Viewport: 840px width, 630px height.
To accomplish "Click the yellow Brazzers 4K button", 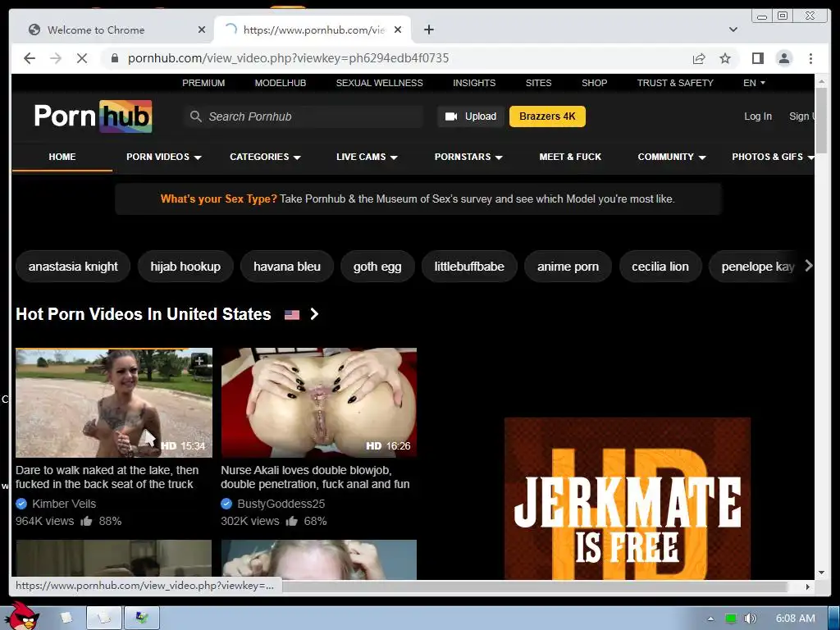I will [547, 116].
